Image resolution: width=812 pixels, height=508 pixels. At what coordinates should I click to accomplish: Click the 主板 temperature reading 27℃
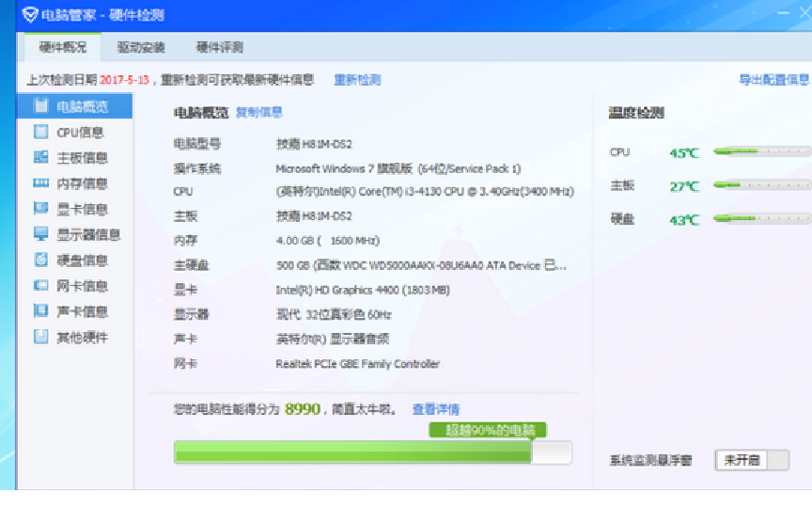[684, 186]
